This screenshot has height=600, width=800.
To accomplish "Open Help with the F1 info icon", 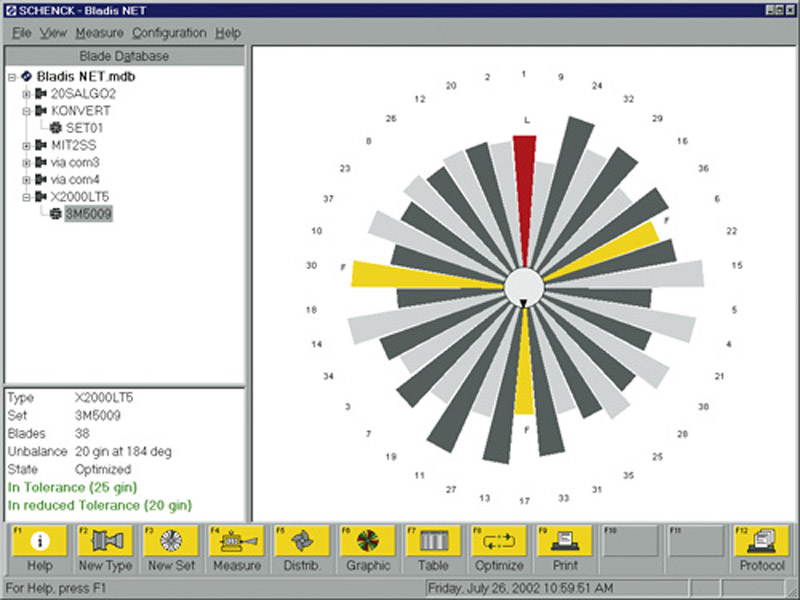I will click(x=40, y=541).
